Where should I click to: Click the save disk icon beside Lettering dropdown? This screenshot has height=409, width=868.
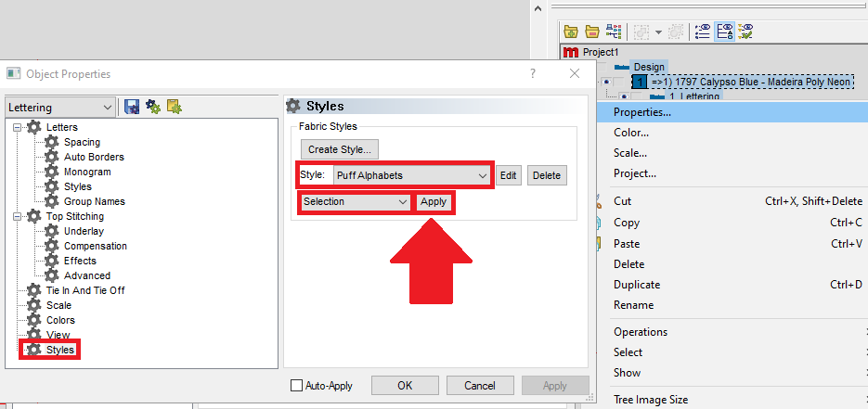click(x=131, y=107)
